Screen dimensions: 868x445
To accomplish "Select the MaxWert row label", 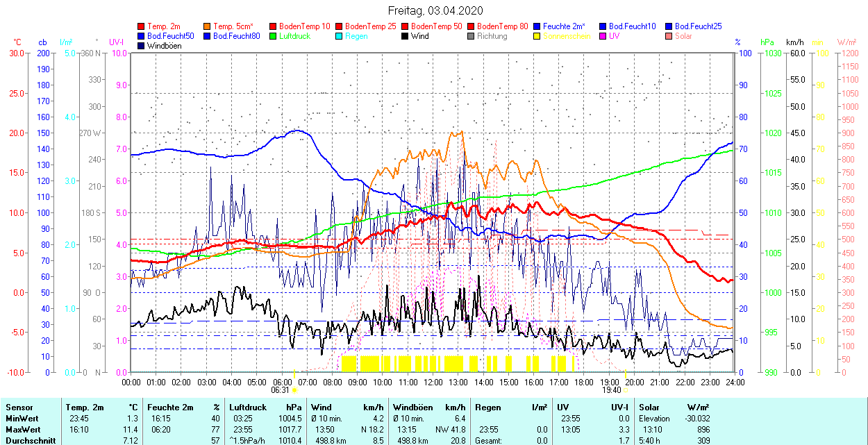I will tap(23, 430).
